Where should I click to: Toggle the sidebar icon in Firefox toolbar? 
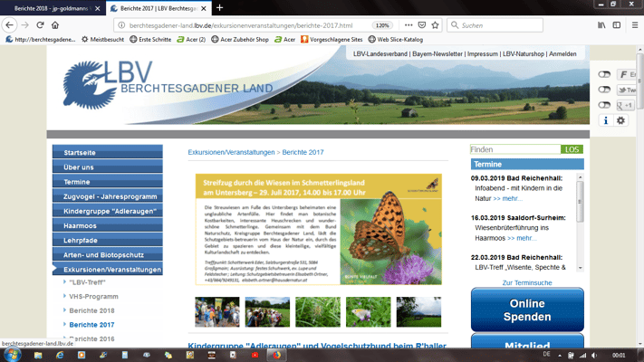[x=617, y=25]
